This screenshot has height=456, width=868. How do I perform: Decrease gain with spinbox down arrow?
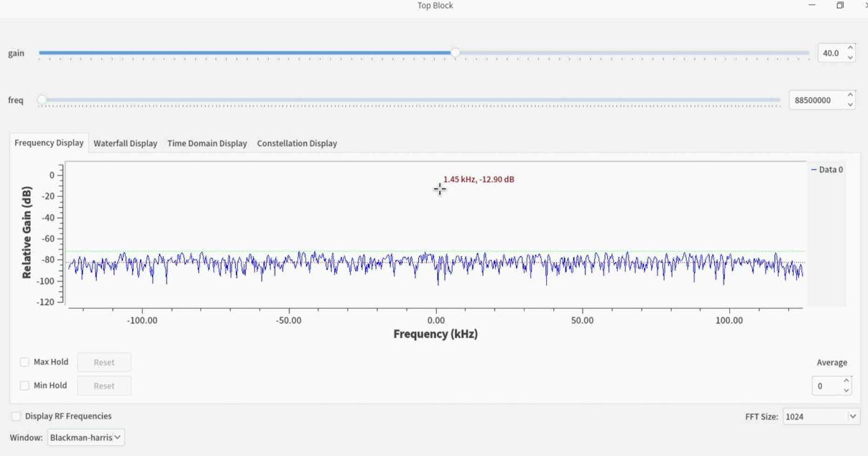pos(851,58)
